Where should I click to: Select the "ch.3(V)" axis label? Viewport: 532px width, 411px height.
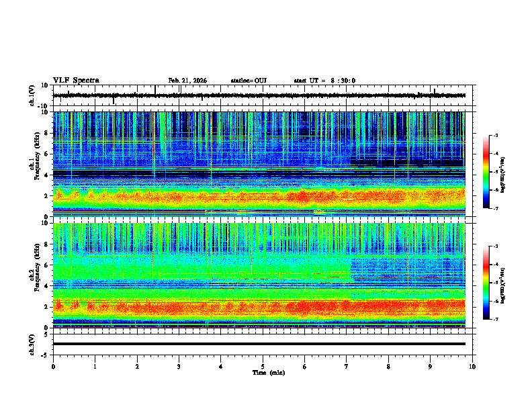point(32,345)
